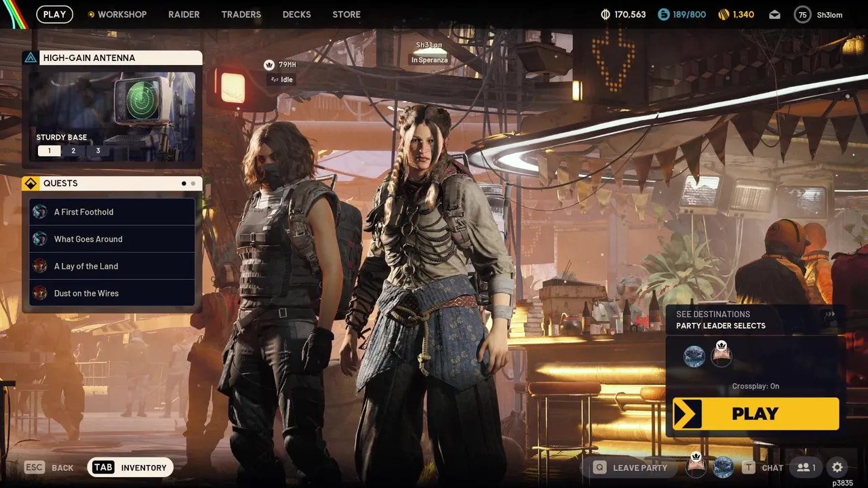The height and width of the screenshot is (488, 868).
Task: Click the crowned leader avatar beside Leave Party
Action: click(695, 466)
